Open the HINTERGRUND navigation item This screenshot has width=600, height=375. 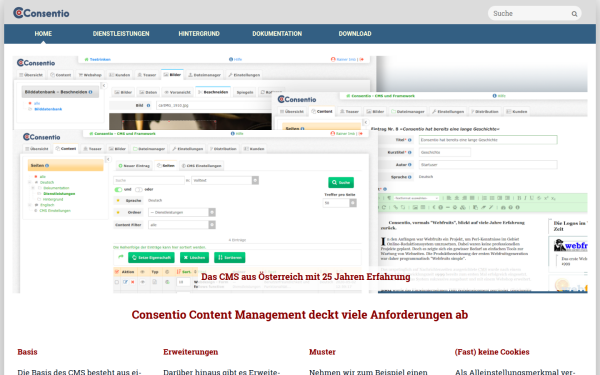[x=199, y=34]
